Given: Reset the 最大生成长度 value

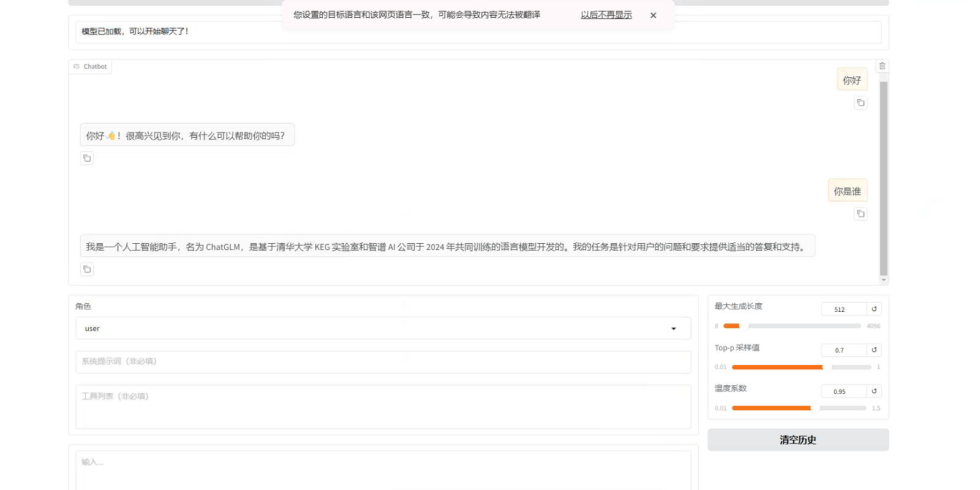Looking at the screenshot, I should pyautogui.click(x=874, y=309).
